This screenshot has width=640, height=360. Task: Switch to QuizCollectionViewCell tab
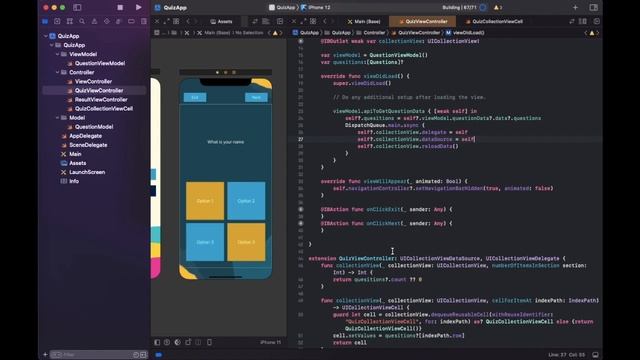pyautogui.click(x=494, y=21)
